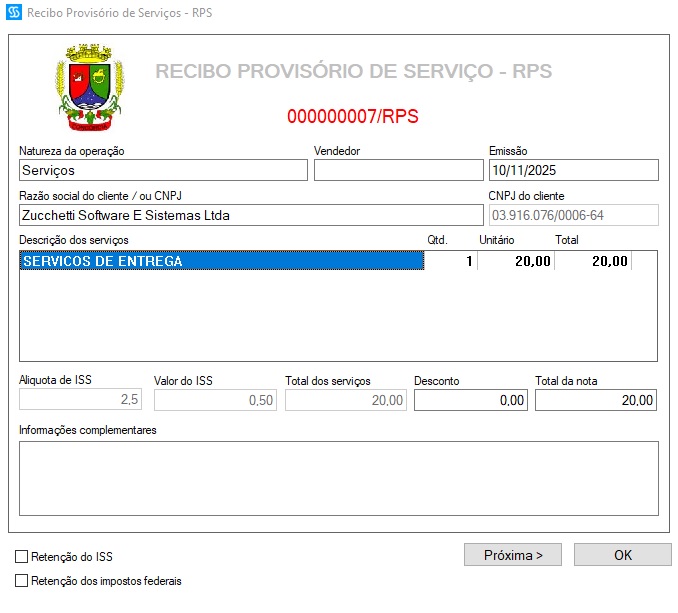Click the Informações complementares text area

pos(338,478)
